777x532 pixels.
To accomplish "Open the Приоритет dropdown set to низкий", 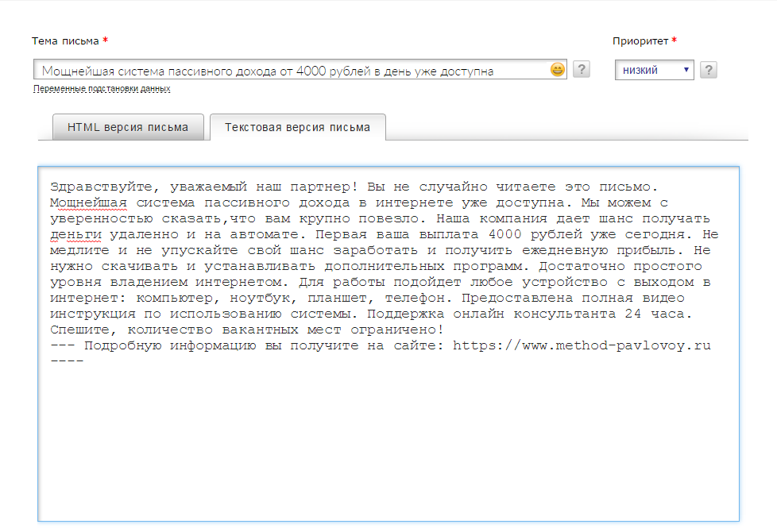I will [x=654, y=70].
